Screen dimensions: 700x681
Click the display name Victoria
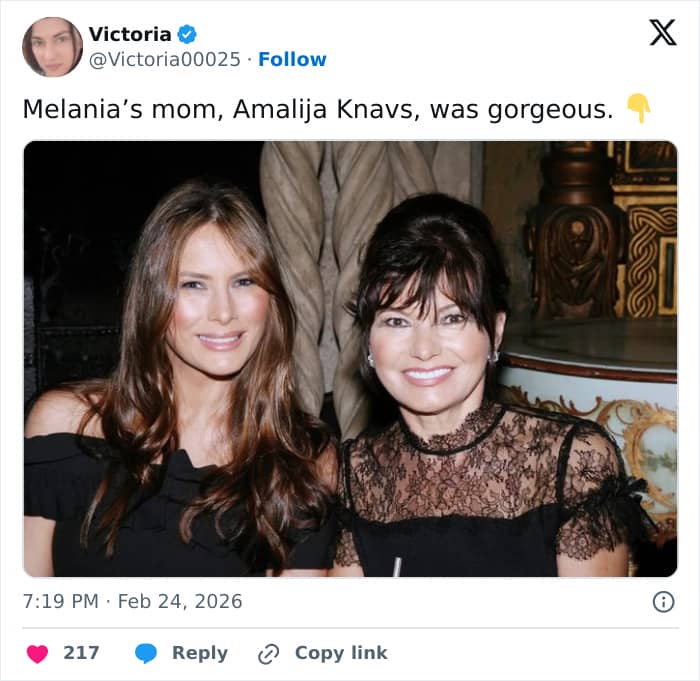click(x=129, y=34)
